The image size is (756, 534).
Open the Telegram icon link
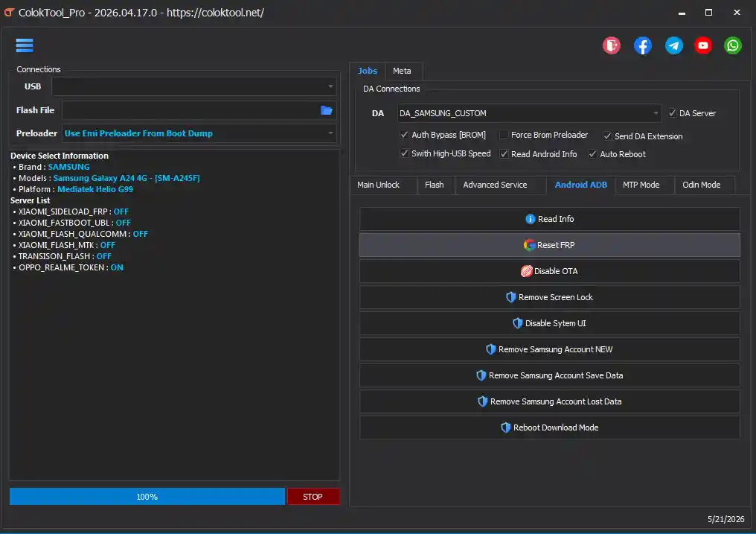[x=673, y=45]
